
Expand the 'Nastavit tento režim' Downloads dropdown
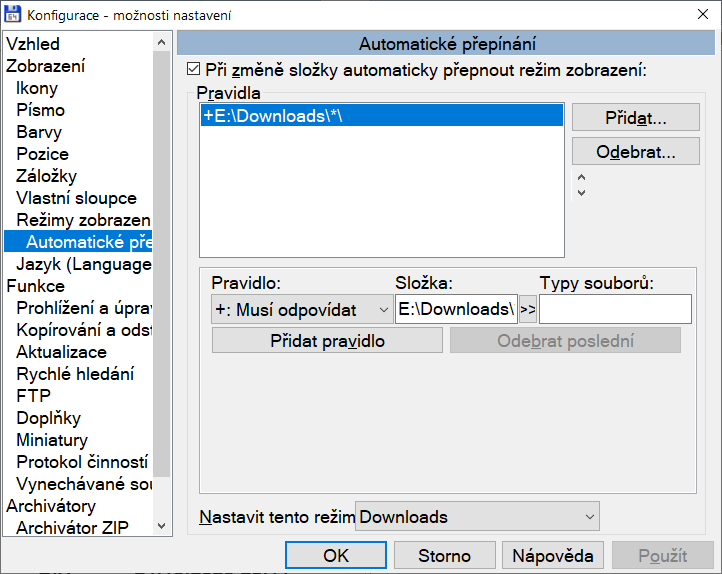pyautogui.click(x=477, y=517)
